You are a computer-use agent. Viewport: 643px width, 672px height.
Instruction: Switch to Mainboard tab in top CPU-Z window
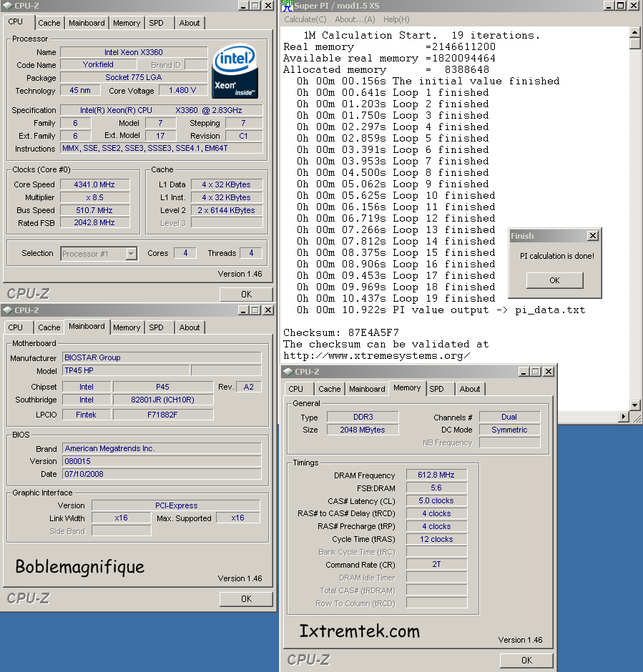[87, 23]
